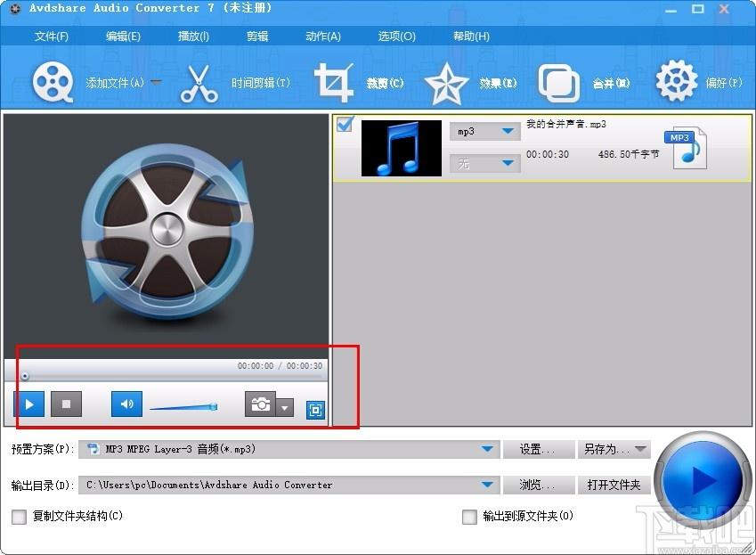Image resolution: width=756 pixels, height=555 pixels.
Task: Click the file name 我的合并声音.mp3
Action: (566, 124)
